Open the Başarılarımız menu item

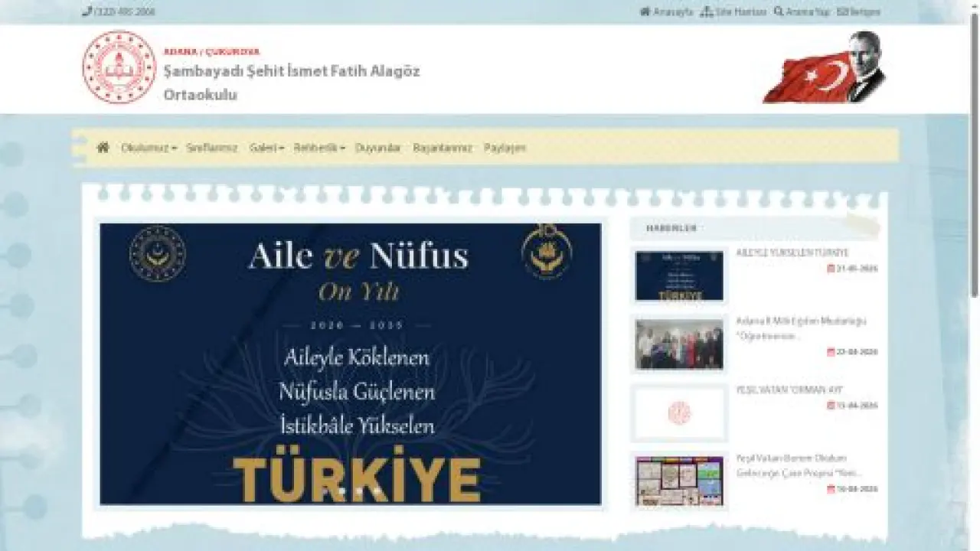(x=443, y=148)
